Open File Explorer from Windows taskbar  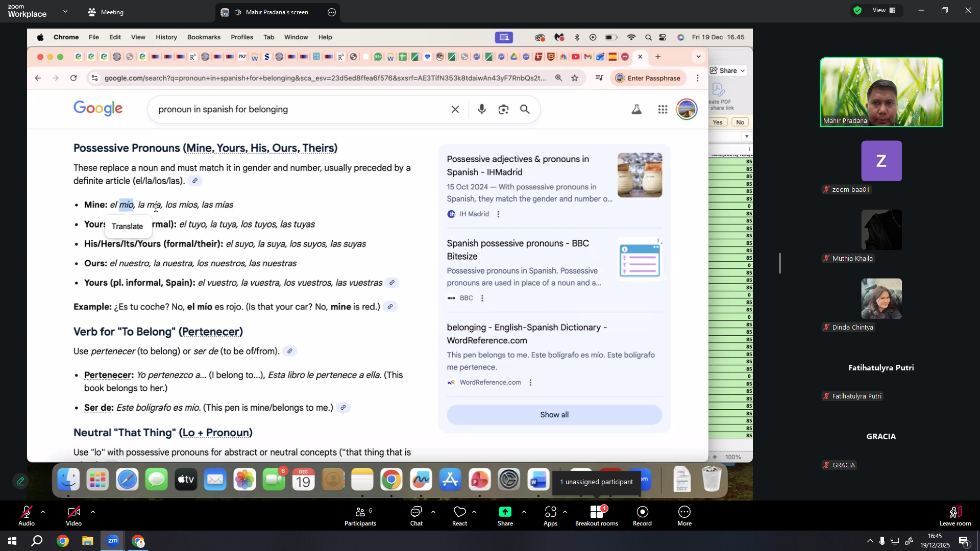coord(88,541)
